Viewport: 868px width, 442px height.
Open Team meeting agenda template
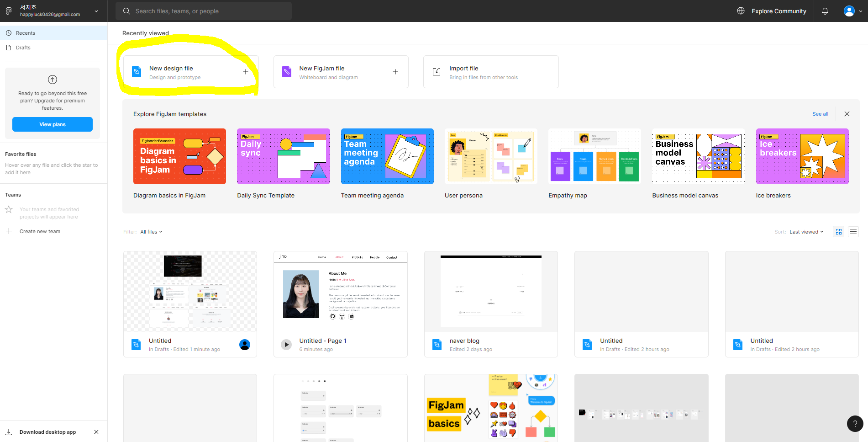[x=387, y=156]
